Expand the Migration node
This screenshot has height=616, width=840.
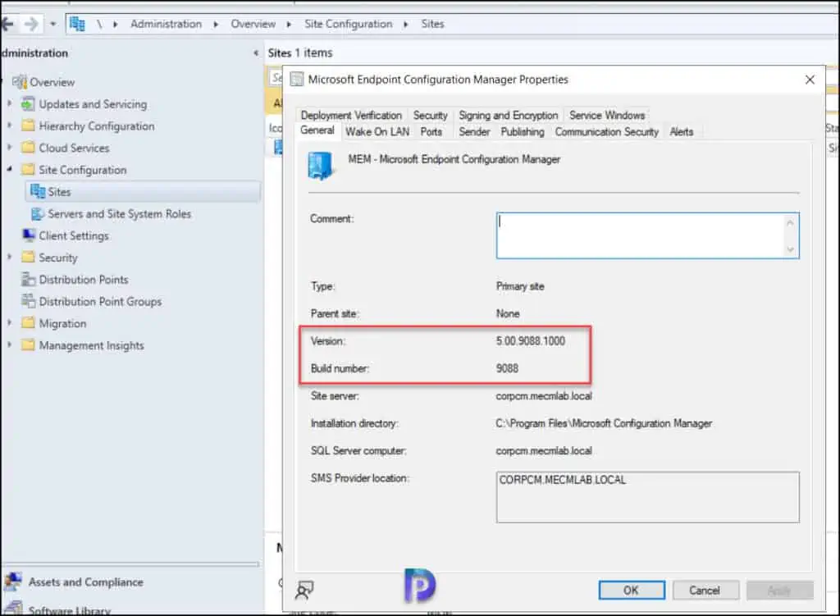[x=10, y=322]
